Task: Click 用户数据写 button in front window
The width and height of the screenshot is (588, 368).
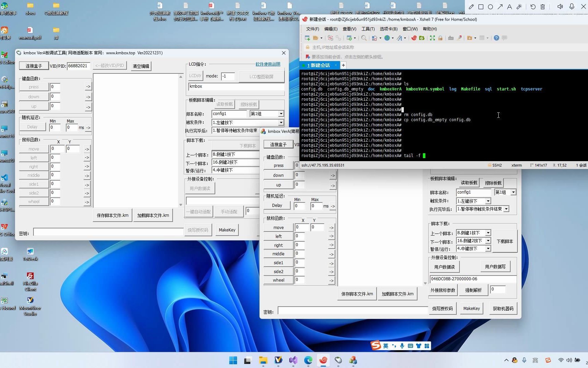Action: tap(495, 267)
